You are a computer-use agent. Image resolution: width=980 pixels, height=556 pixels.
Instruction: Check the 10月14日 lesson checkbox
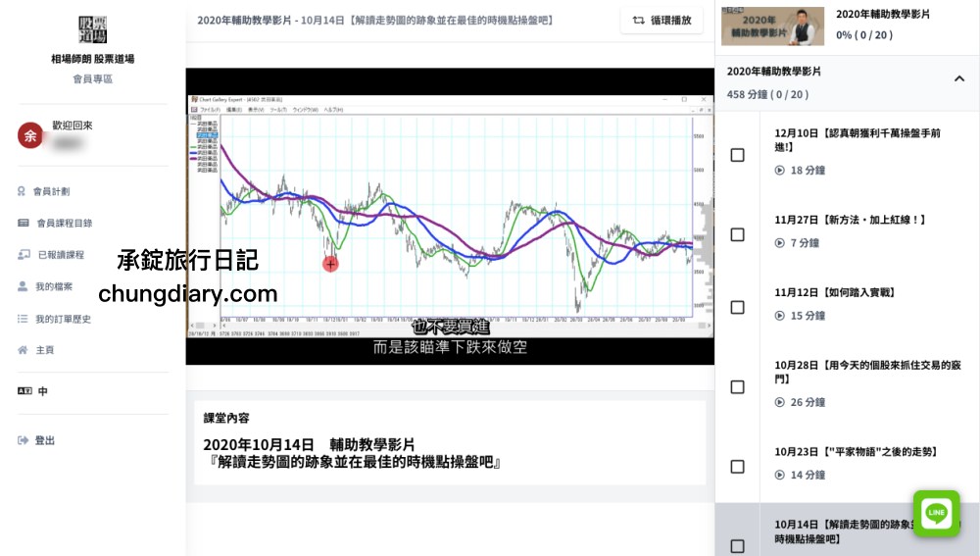pos(738,546)
